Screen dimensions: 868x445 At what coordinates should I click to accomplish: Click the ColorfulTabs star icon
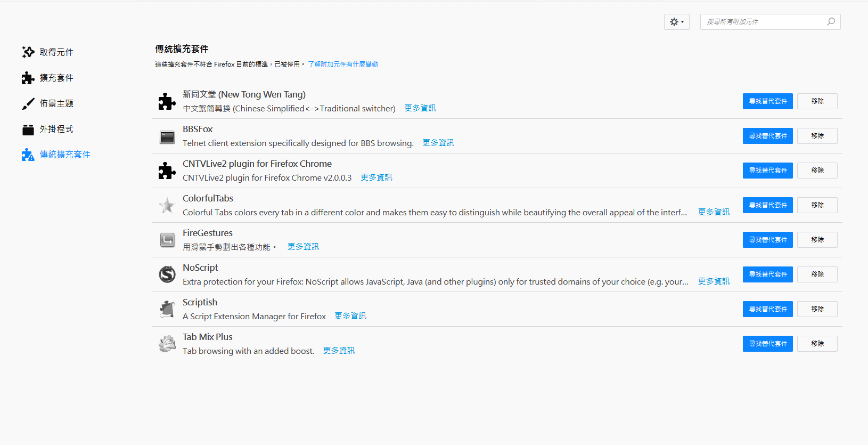[167, 205]
